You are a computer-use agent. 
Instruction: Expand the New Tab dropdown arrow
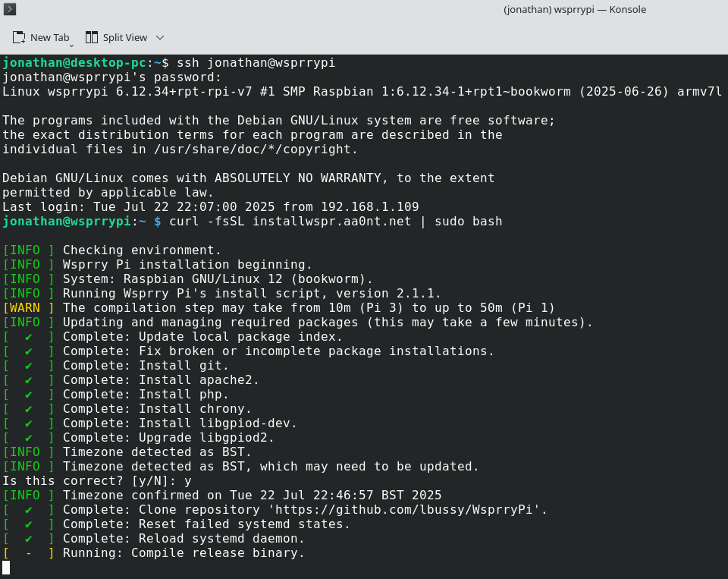71,45
